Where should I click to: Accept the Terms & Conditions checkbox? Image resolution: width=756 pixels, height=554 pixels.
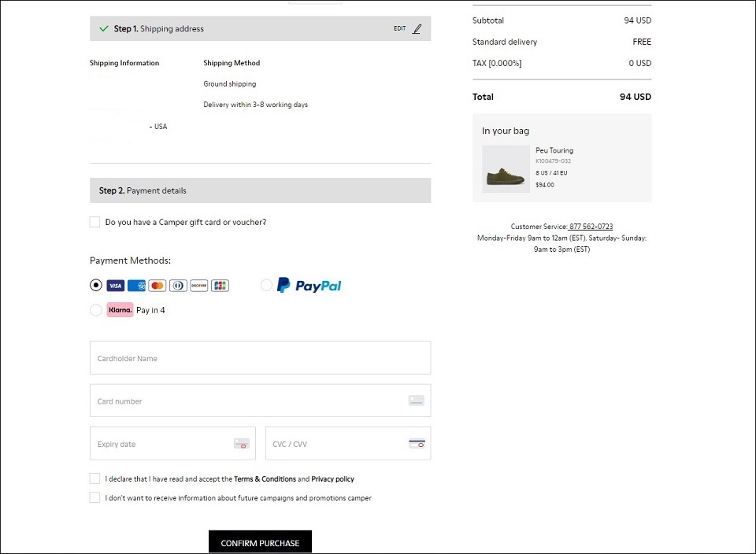(95, 478)
